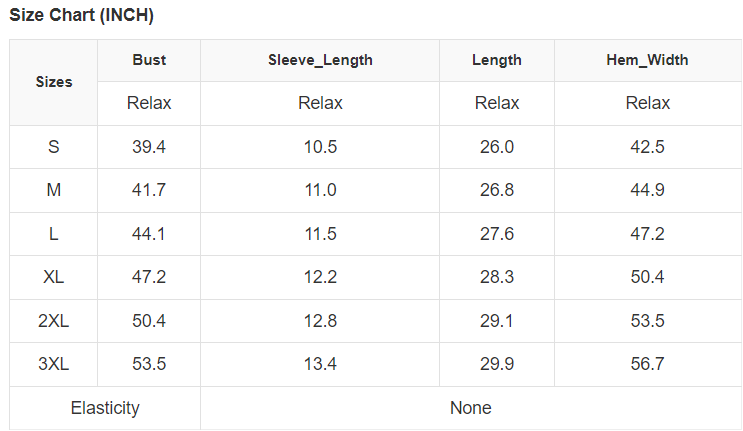Click the Size Chart (INCH) heading

coord(81,16)
